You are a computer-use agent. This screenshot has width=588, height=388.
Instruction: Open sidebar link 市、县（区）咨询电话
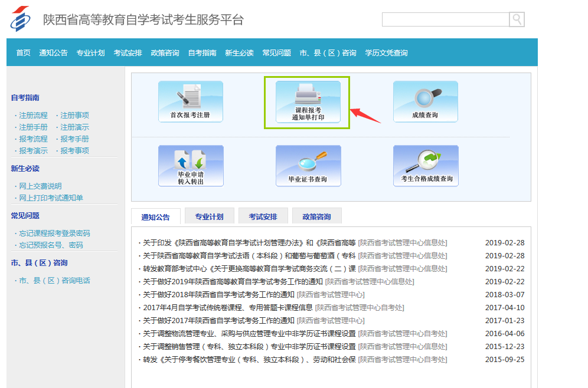coord(54,281)
